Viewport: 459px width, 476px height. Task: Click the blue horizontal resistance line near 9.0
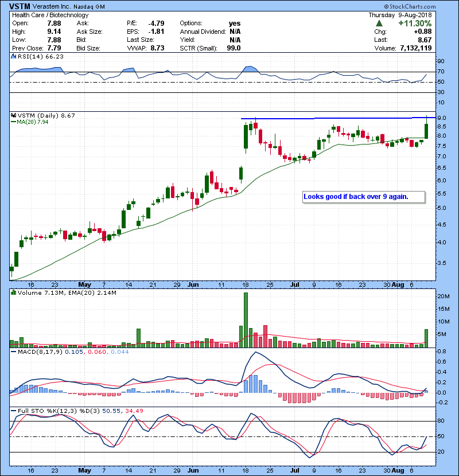point(338,118)
